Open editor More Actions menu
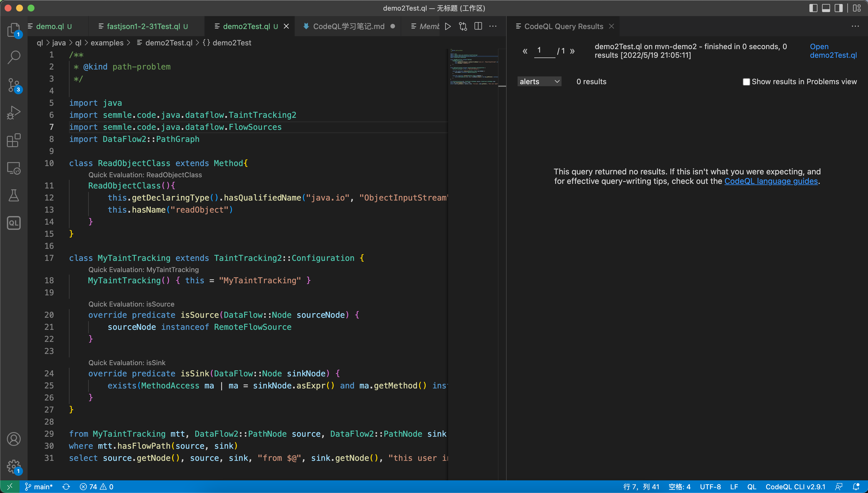 [493, 26]
